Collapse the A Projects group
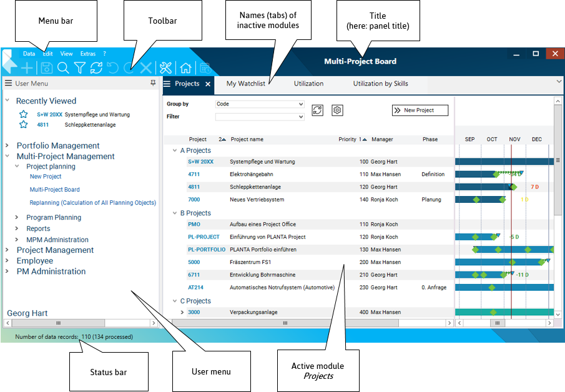Viewport: 565px width, 392px height. point(175,150)
